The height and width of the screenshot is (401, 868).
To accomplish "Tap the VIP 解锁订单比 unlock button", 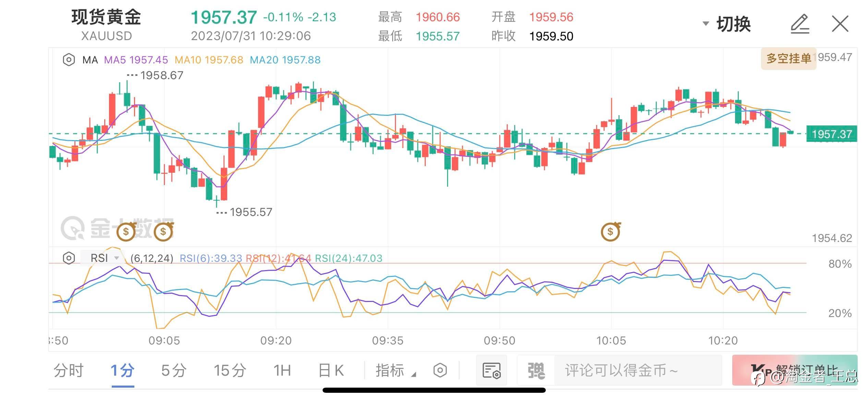I will [x=794, y=370].
